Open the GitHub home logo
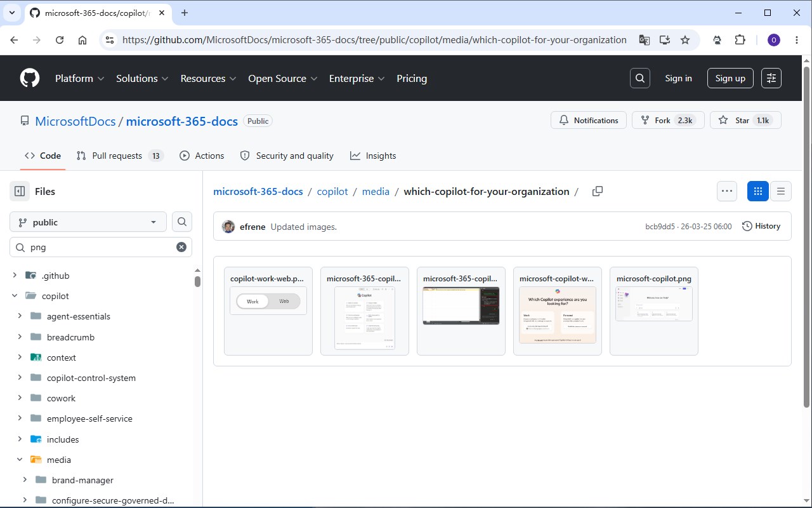The image size is (812, 508). (x=30, y=78)
